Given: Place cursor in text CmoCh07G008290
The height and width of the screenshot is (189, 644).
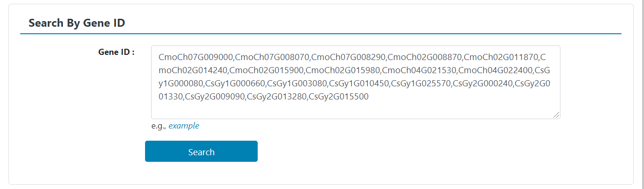Looking at the screenshot, I should 348,57.
